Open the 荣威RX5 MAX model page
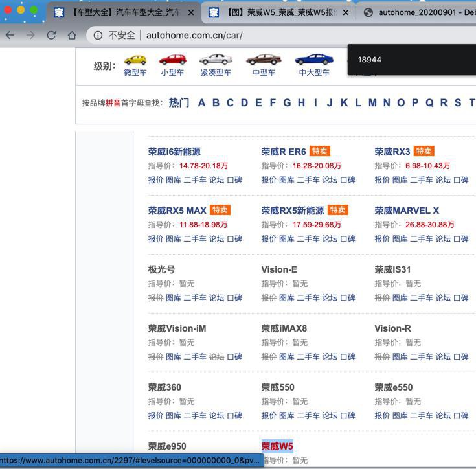 click(177, 211)
